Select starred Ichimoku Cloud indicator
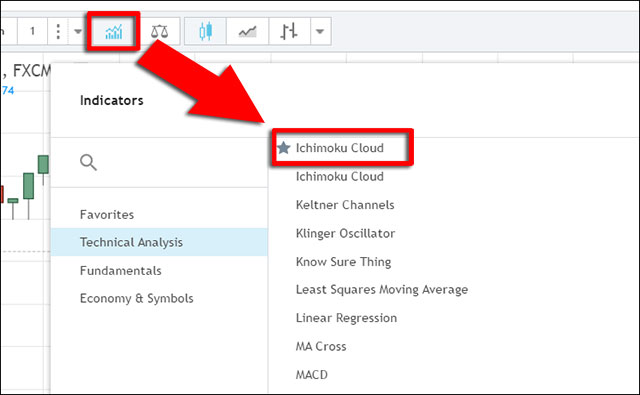This screenshot has width=640, height=395. point(340,148)
